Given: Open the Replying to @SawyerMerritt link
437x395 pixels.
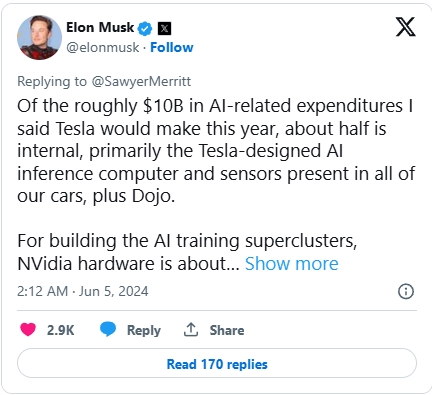Looking at the screenshot, I should click(104, 81).
